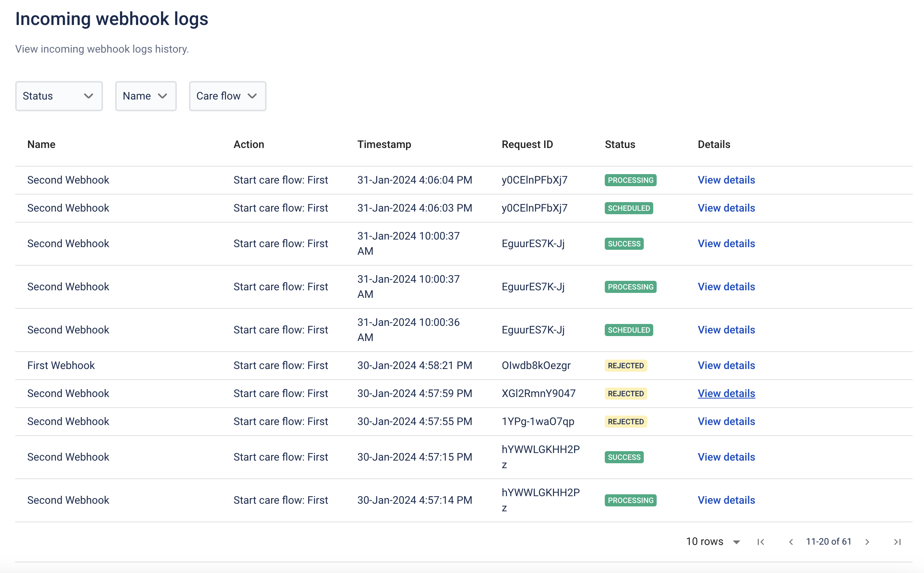Image resolution: width=924 pixels, height=573 pixels.
Task: View details for the First Webhook log
Action: click(x=726, y=366)
